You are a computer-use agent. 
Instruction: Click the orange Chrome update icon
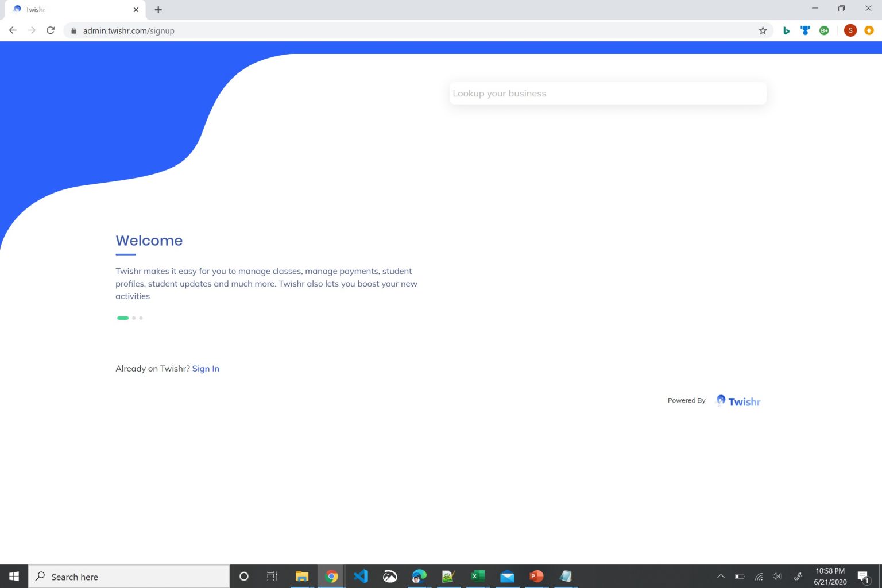pyautogui.click(x=869, y=30)
